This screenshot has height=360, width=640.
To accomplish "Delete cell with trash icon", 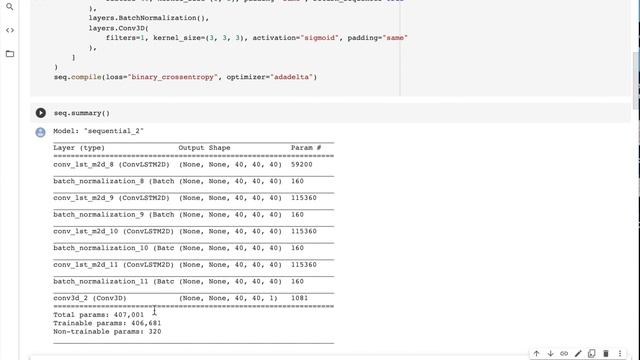I will [606, 353].
